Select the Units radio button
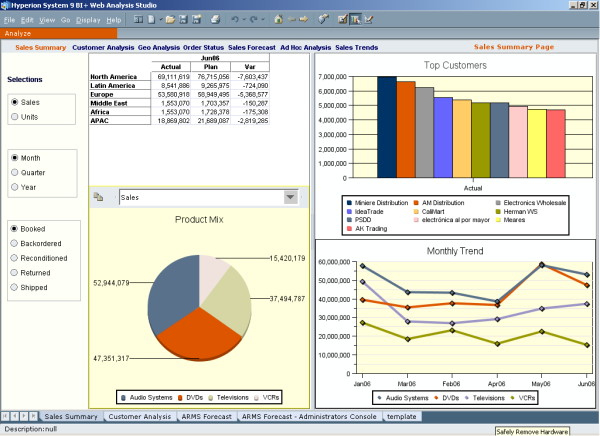The image size is (600, 436). [x=15, y=116]
